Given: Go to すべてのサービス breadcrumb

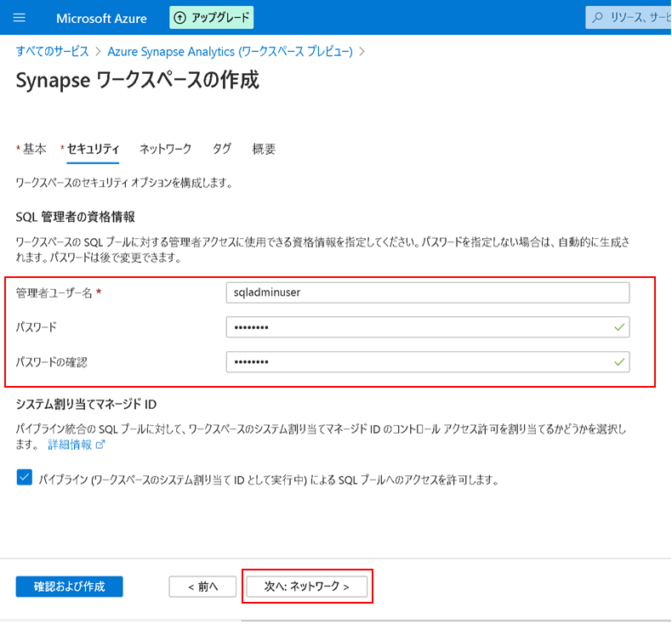Looking at the screenshot, I should (x=53, y=51).
